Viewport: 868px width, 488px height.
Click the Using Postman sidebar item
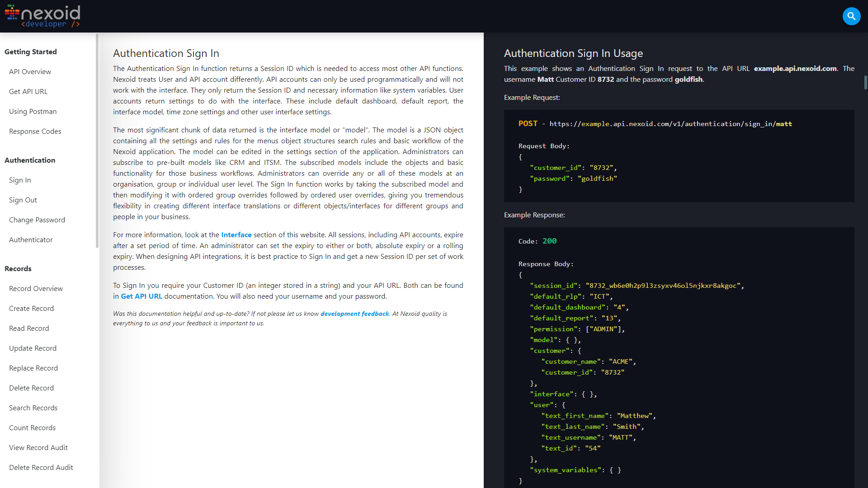[x=32, y=111]
